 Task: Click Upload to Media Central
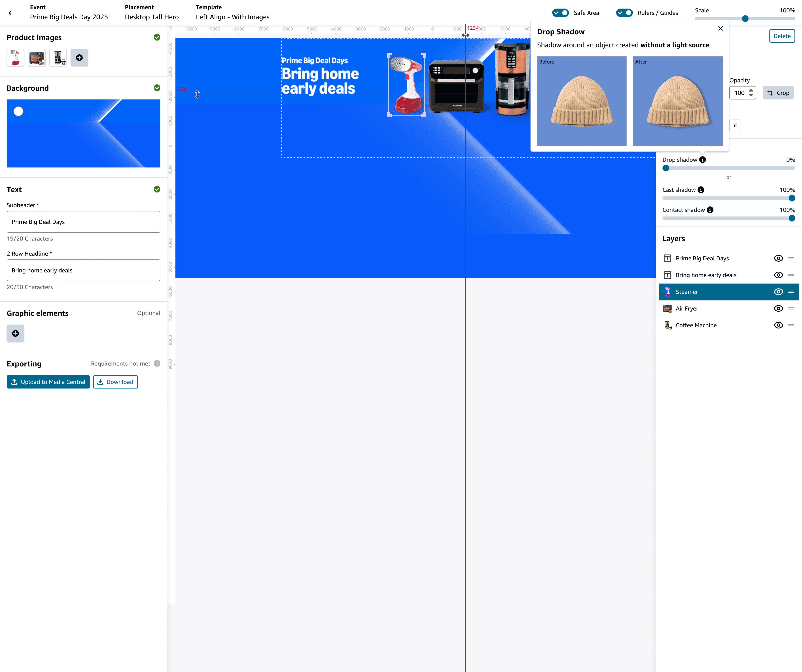click(48, 382)
